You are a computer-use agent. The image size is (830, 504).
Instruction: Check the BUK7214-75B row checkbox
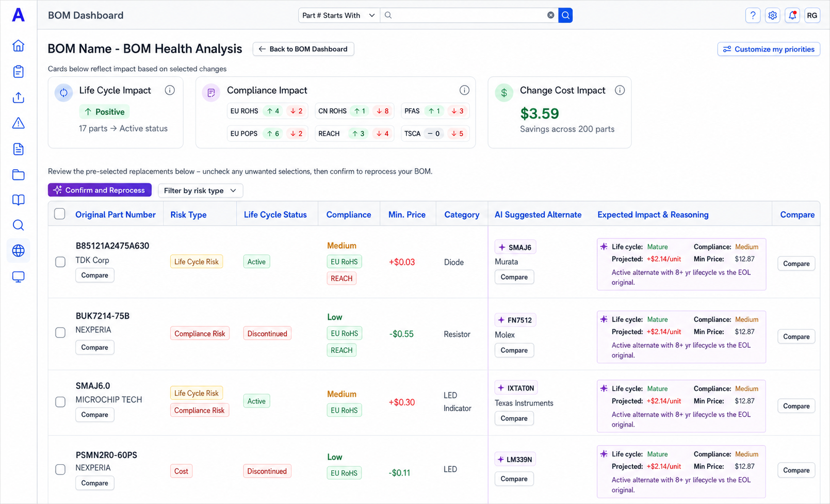[60, 333]
